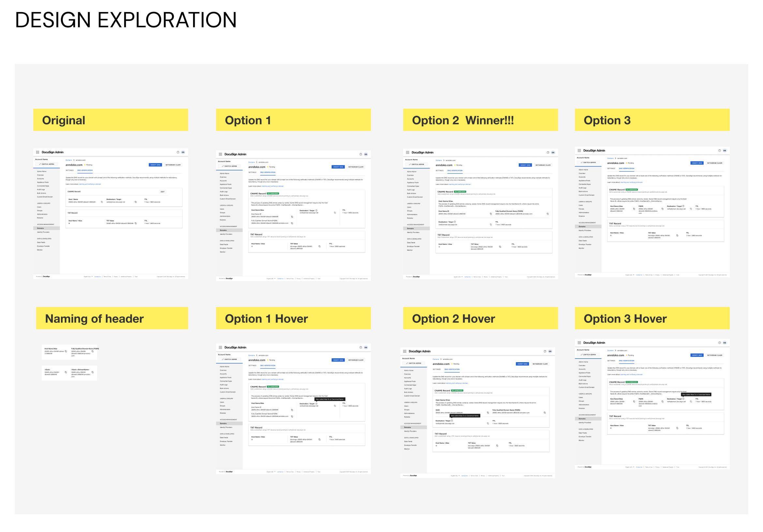Screen dimensions: 763x532
Task: Copy TXT Value in Option 1 mockup
Action: 319,246
